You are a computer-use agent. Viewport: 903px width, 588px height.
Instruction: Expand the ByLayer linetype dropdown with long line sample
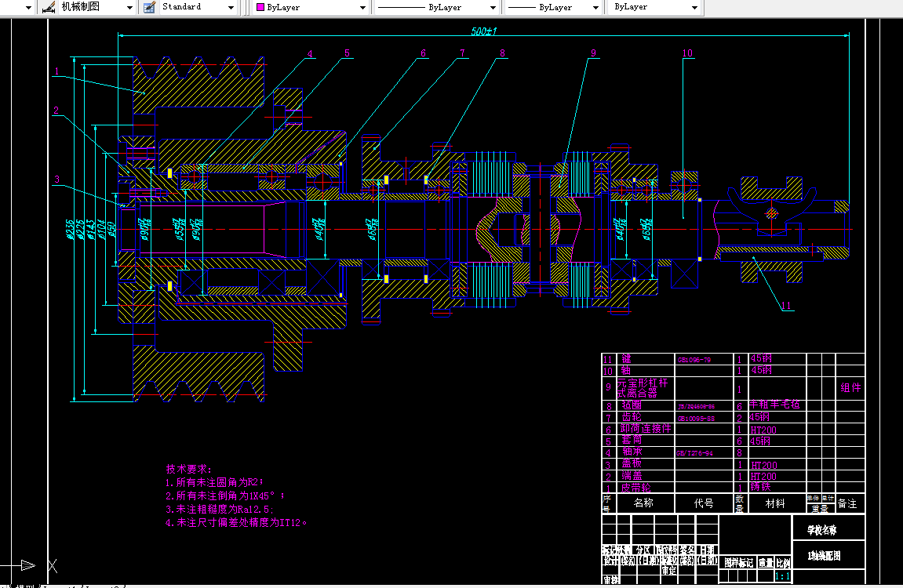click(x=493, y=8)
